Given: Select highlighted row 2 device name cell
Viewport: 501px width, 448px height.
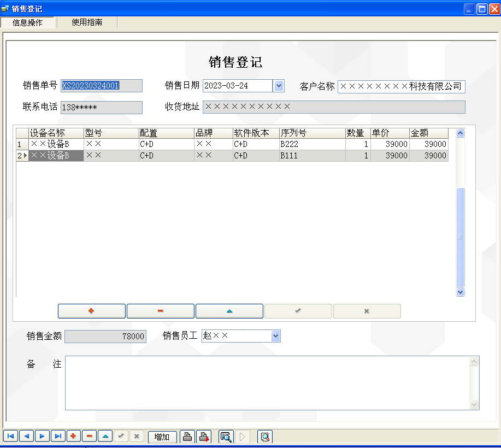Looking at the screenshot, I should coord(56,156).
